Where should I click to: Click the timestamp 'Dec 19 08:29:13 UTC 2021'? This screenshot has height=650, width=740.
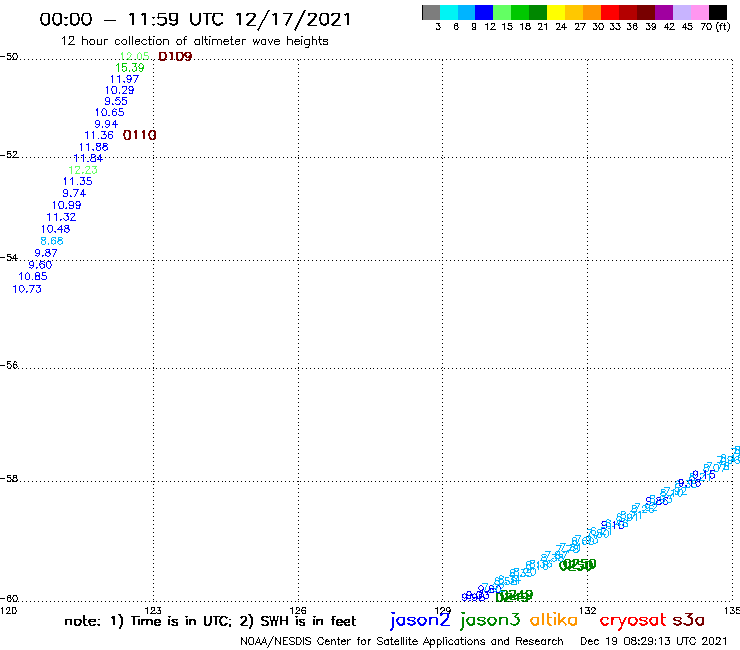654,641
